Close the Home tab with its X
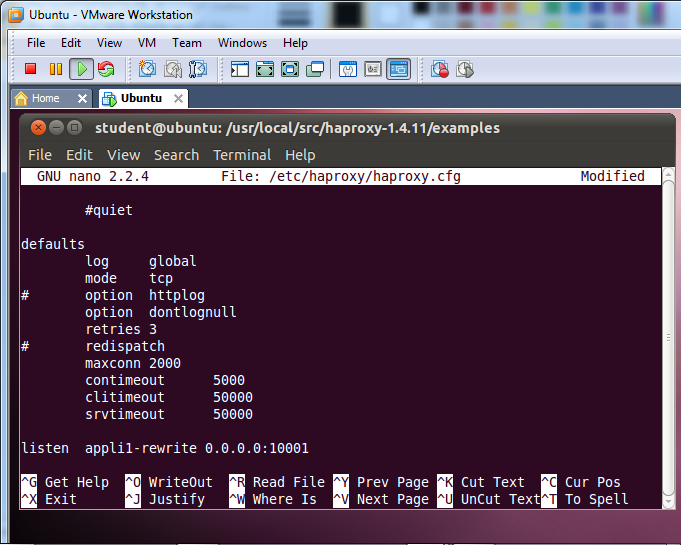The width and height of the screenshot is (681, 545). [82, 99]
